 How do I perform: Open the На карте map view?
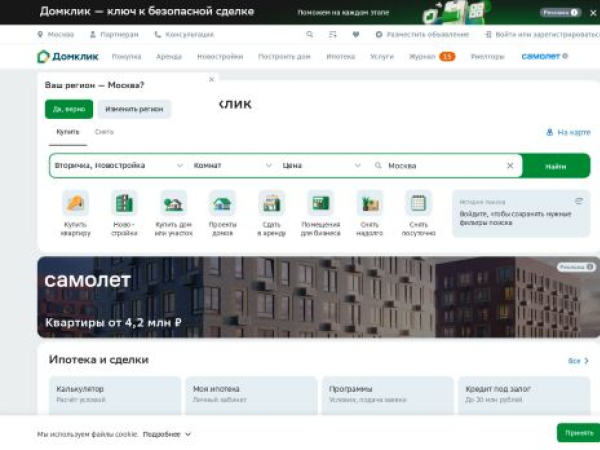point(568,132)
